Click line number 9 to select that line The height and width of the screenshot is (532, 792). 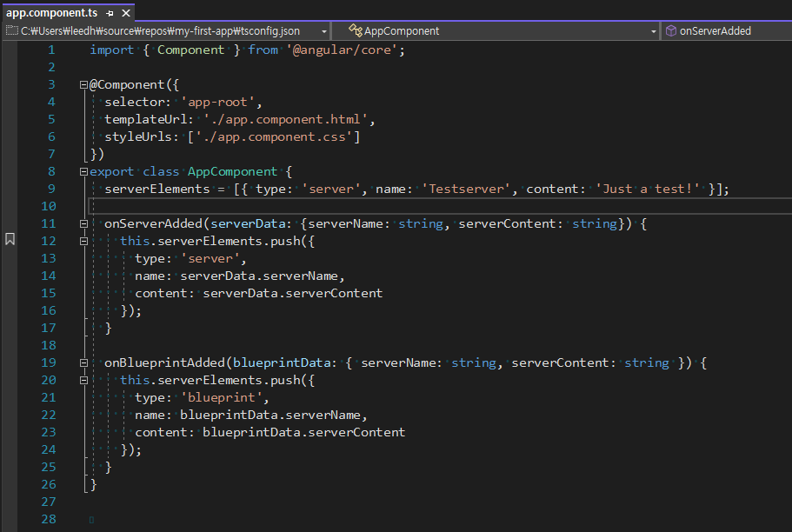[51, 189]
